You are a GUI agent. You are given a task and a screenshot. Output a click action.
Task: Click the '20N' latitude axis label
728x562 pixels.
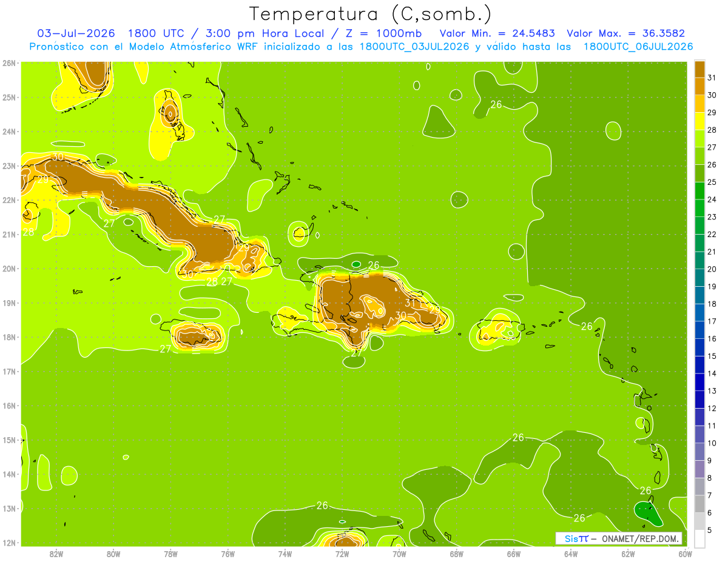tap(9, 269)
